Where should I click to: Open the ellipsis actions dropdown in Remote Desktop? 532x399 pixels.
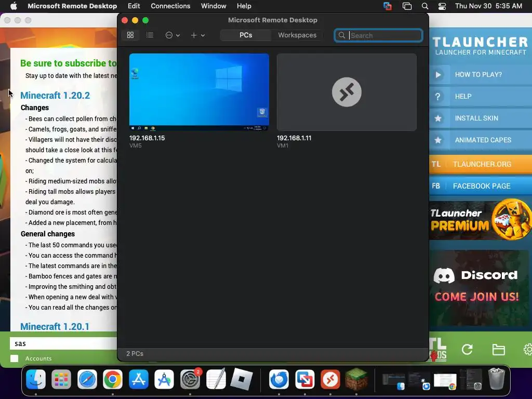pos(172,35)
